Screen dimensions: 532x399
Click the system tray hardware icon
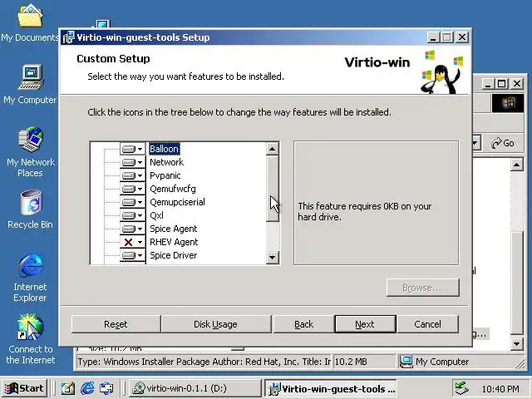click(462, 388)
